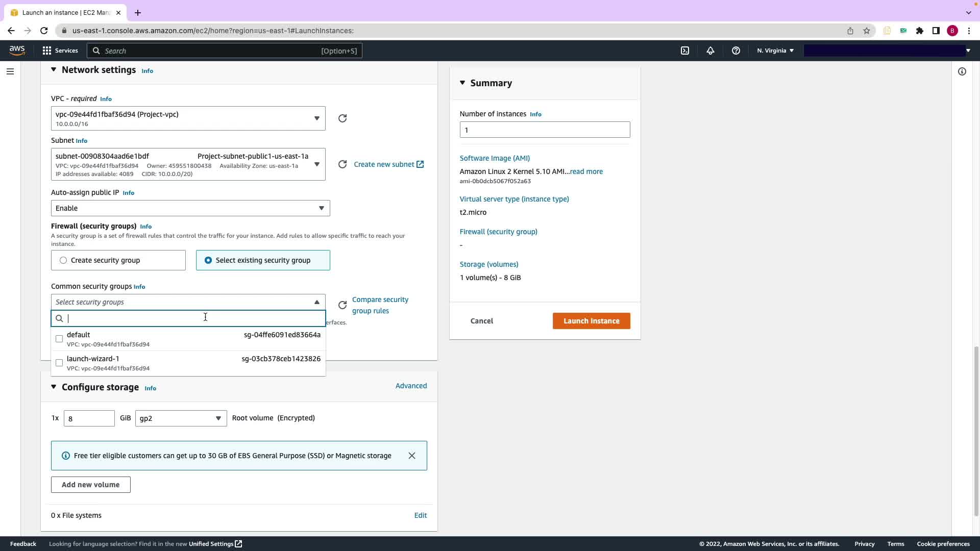Open the N. Virginia region menu

[775, 51]
